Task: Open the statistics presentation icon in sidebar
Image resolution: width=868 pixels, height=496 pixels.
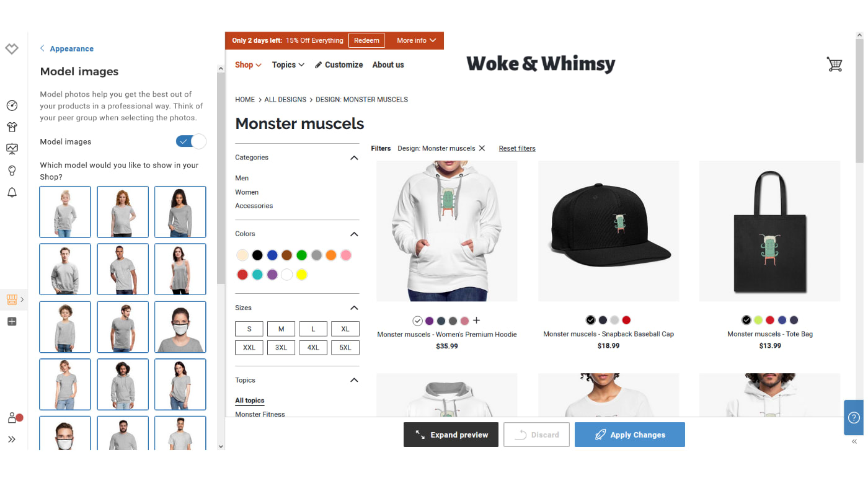Action: coord(12,149)
